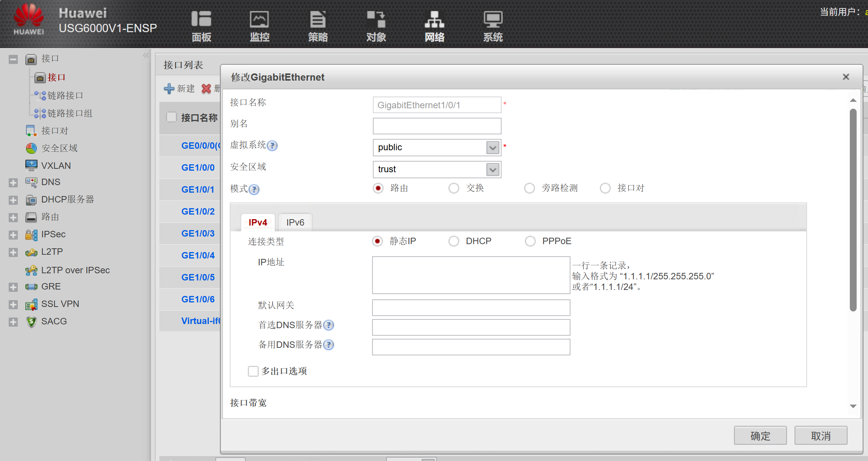
Task: Click help icon next to 备用DNS服务器
Action: [329, 344]
